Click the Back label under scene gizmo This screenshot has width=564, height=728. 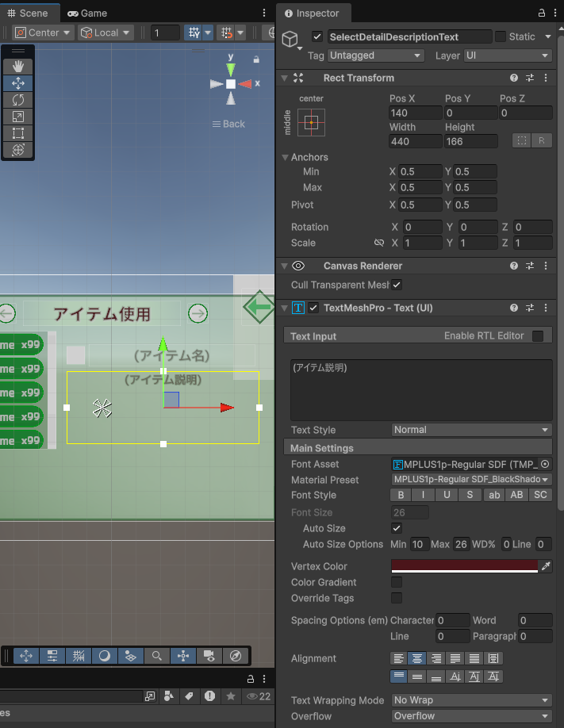point(228,124)
